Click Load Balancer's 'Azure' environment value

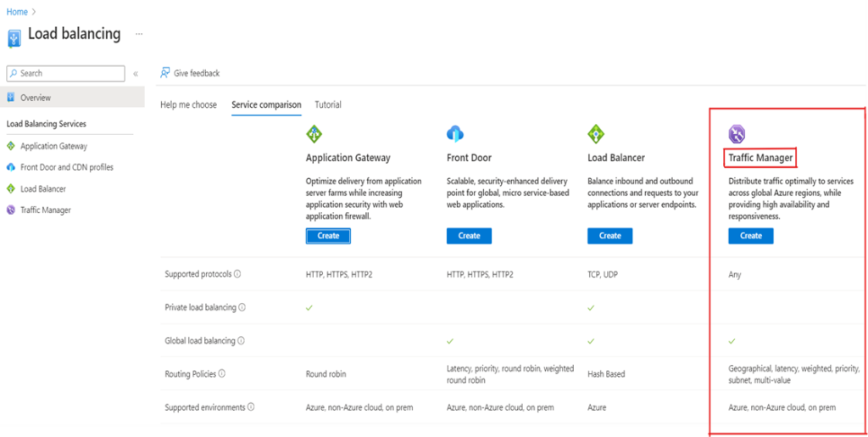pos(597,407)
